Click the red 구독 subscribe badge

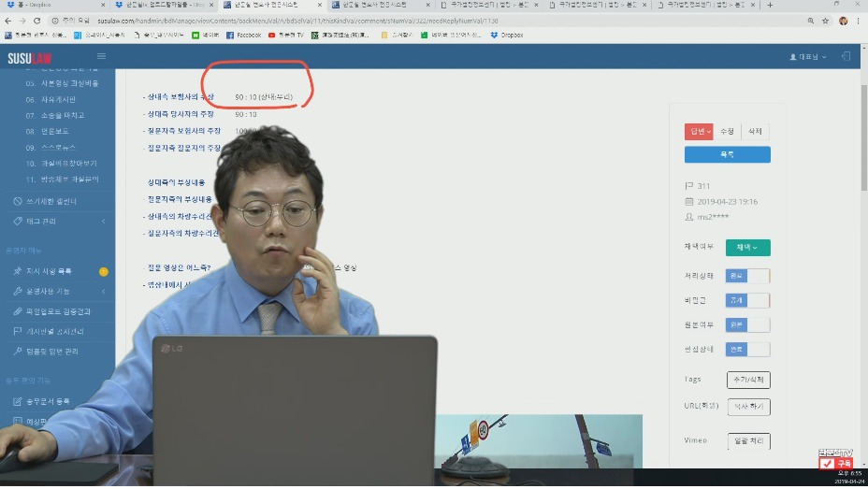coord(835,464)
